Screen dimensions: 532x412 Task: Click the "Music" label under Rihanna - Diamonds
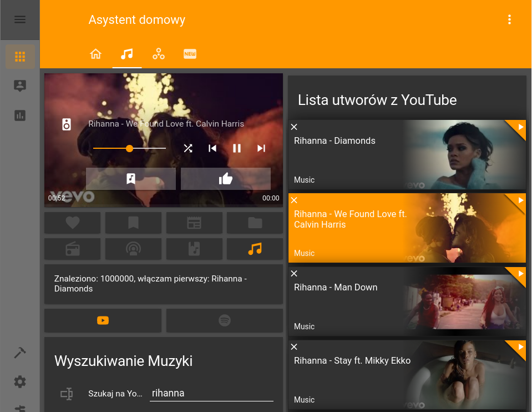[x=305, y=180]
